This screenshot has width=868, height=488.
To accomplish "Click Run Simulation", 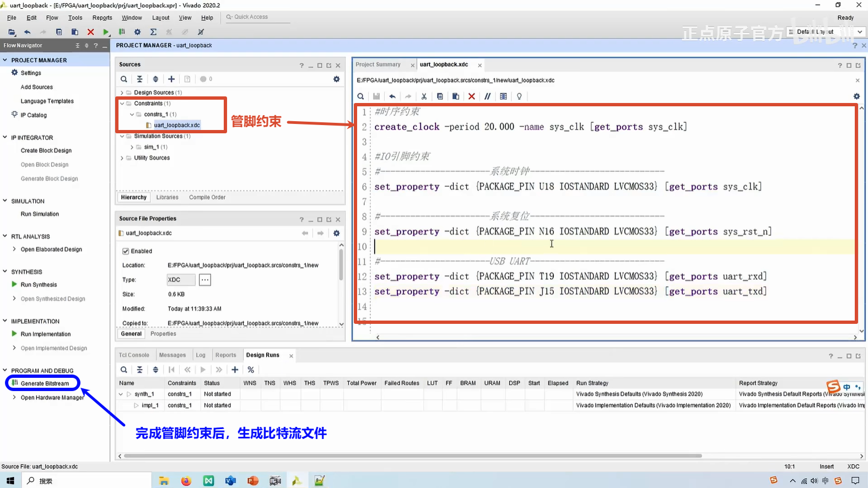I will click(x=40, y=214).
